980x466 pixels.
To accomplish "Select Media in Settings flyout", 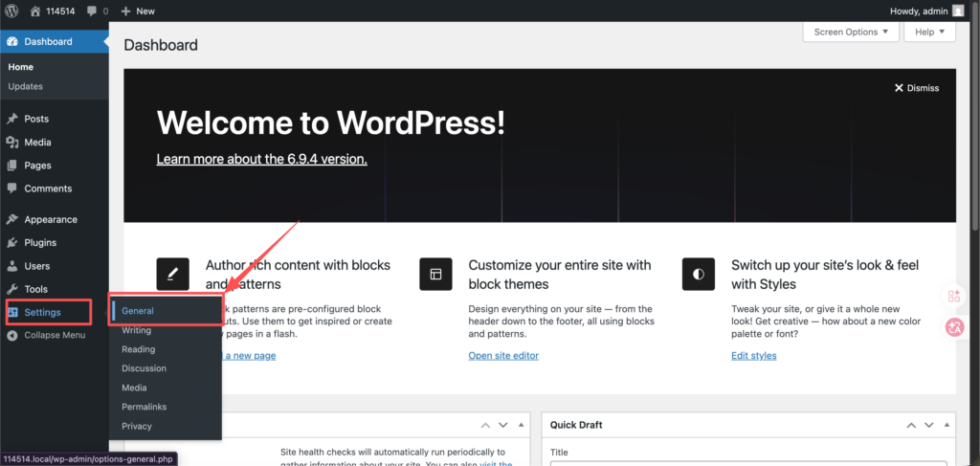I will 134,388.
